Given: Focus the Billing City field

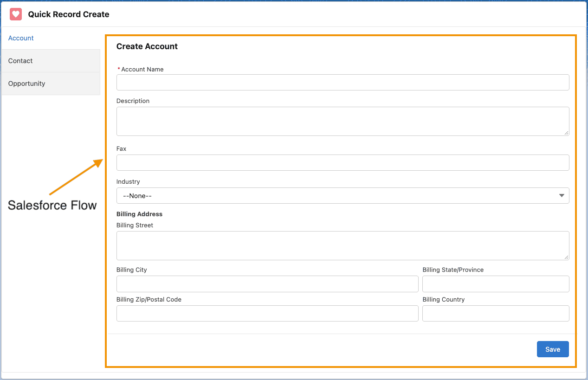Looking at the screenshot, I should click(x=267, y=284).
